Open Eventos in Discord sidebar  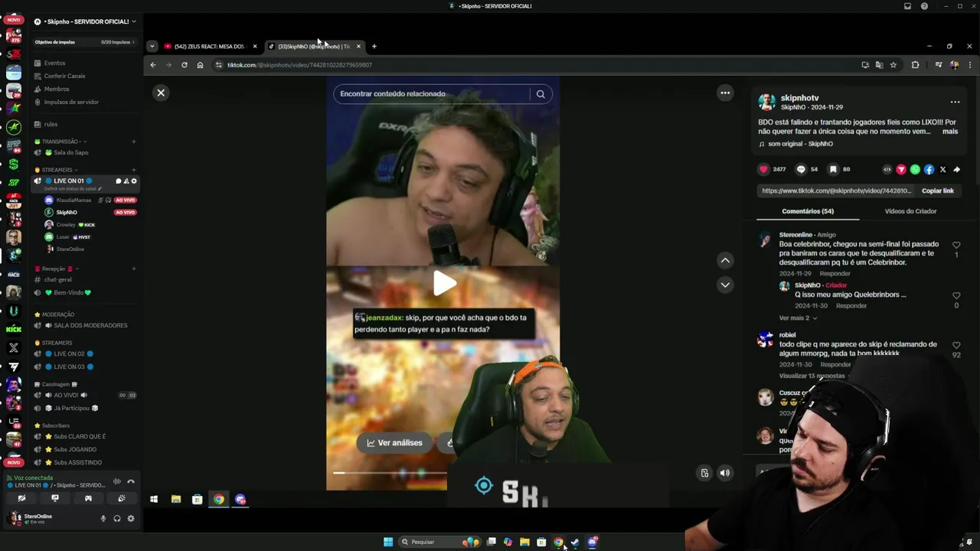coord(55,63)
